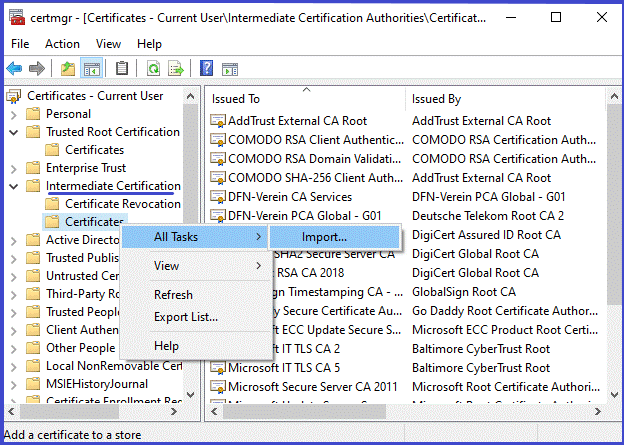Open the blue Help toolbar icon
Image resolution: width=624 pixels, height=445 pixels.
pyautogui.click(x=206, y=68)
